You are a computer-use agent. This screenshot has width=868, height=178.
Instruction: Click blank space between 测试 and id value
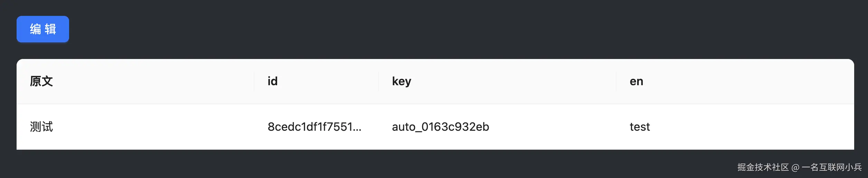tap(155, 127)
